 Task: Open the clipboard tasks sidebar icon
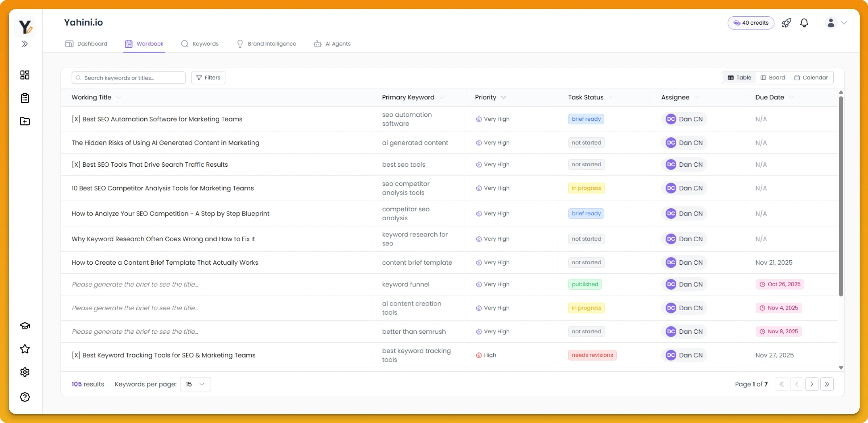(x=25, y=98)
